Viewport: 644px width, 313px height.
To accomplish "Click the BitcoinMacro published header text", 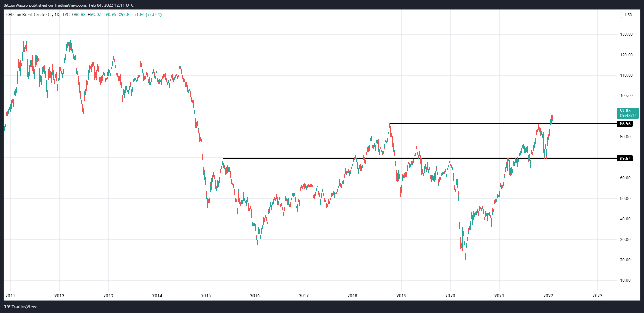I will click(x=68, y=5).
